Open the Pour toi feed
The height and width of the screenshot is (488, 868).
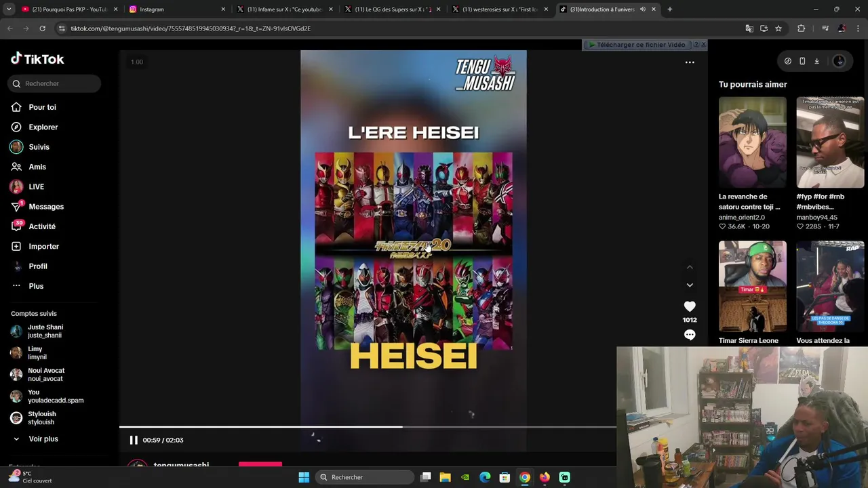42,107
